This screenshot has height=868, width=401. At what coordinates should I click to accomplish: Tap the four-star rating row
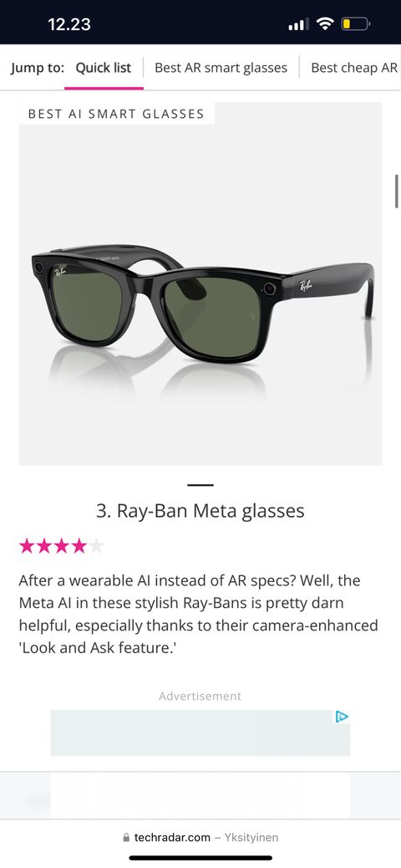[x=61, y=546]
